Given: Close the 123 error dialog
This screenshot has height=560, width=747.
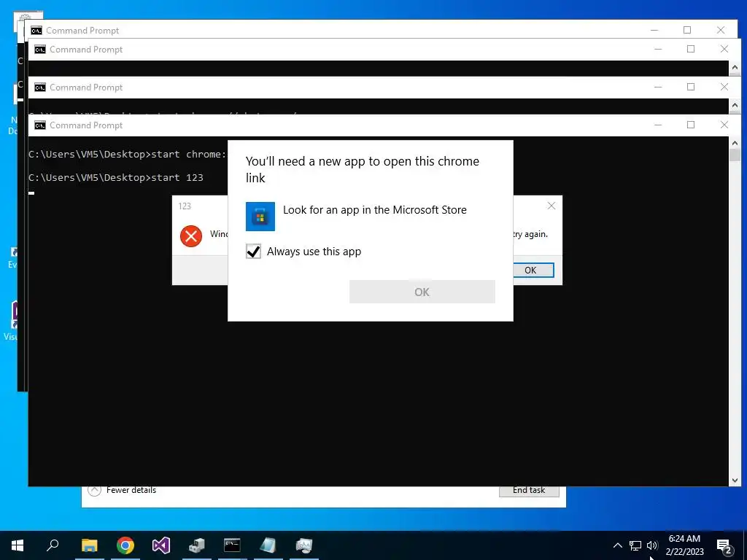Looking at the screenshot, I should coord(551,206).
